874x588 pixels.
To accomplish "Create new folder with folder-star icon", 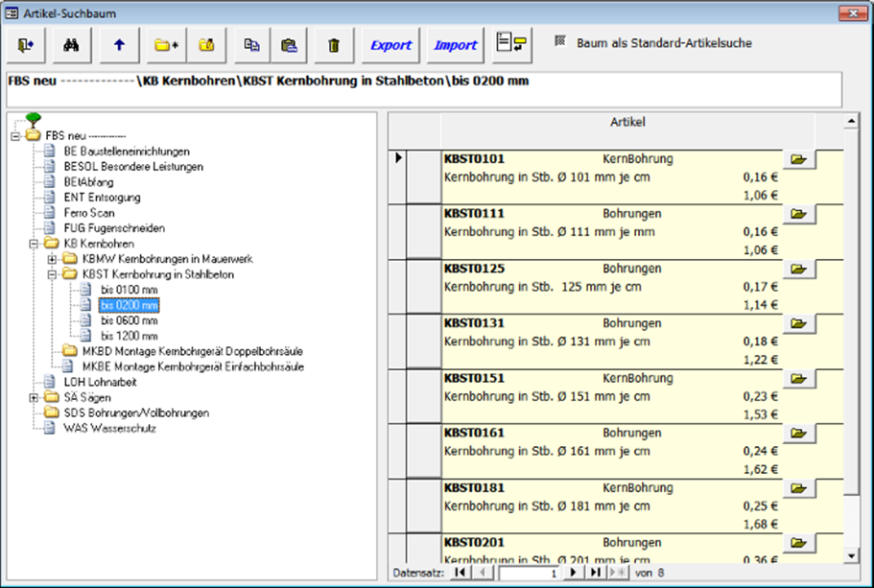I will [x=167, y=45].
